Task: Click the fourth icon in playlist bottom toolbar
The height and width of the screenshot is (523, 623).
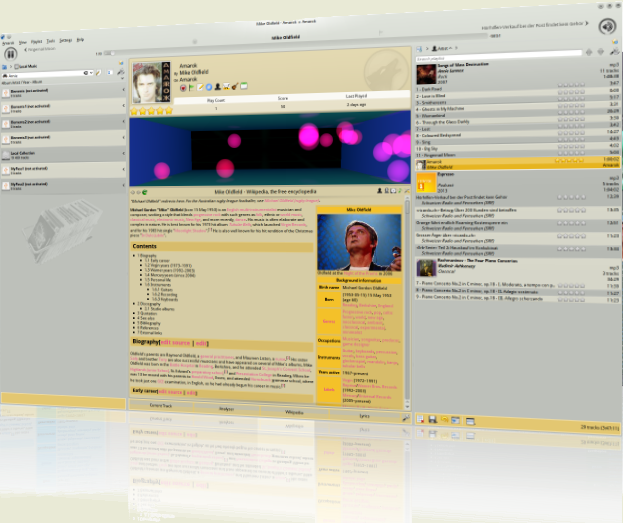Action: 456,420
